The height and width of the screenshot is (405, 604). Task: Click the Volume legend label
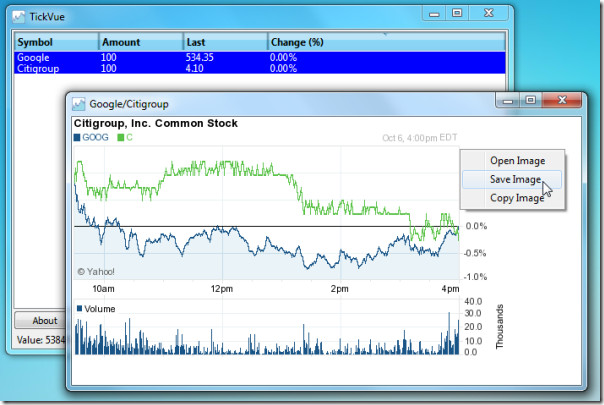[x=100, y=309]
